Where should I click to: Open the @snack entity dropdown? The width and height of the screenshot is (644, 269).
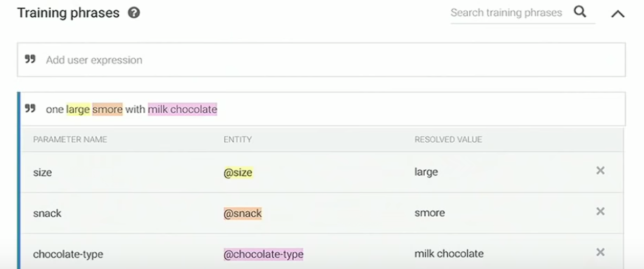point(243,213)
